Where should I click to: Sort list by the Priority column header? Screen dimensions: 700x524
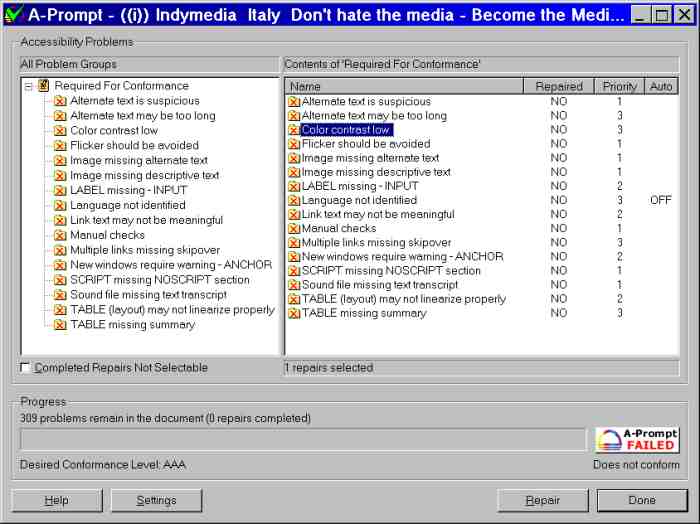click(619, 86)
